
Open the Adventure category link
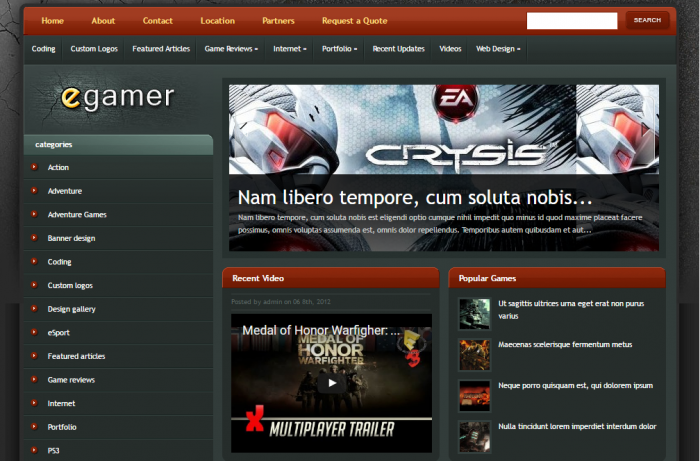point(65,191)
